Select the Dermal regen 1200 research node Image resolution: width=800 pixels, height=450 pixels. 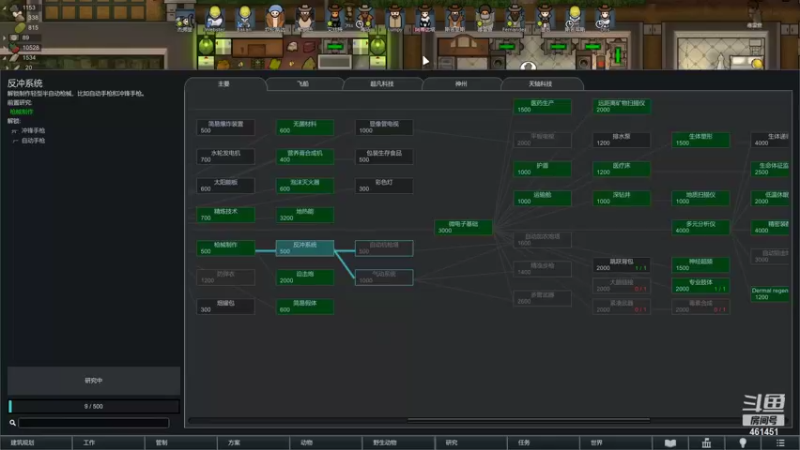pos(770,294)
